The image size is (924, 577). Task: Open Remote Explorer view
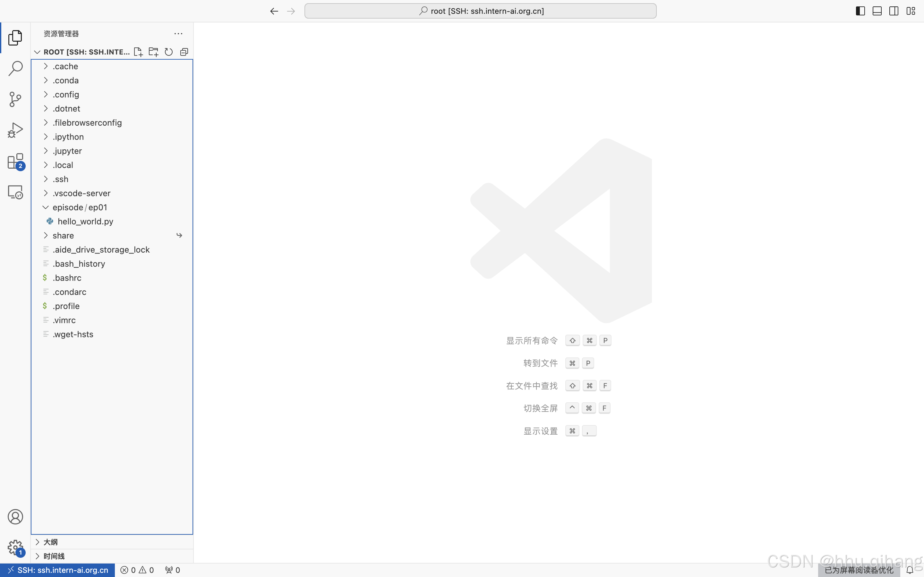[15, 192]
